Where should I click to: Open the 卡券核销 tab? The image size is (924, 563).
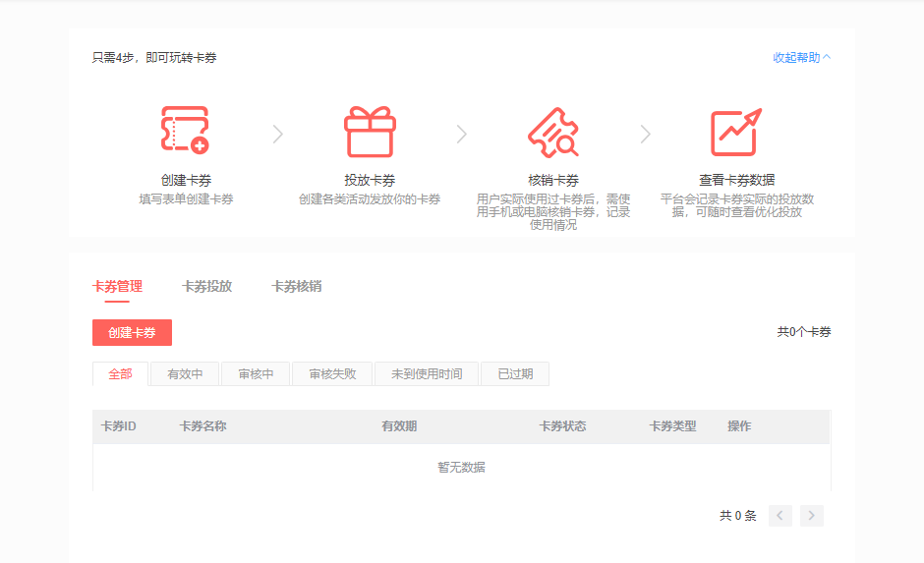point(296,287)
